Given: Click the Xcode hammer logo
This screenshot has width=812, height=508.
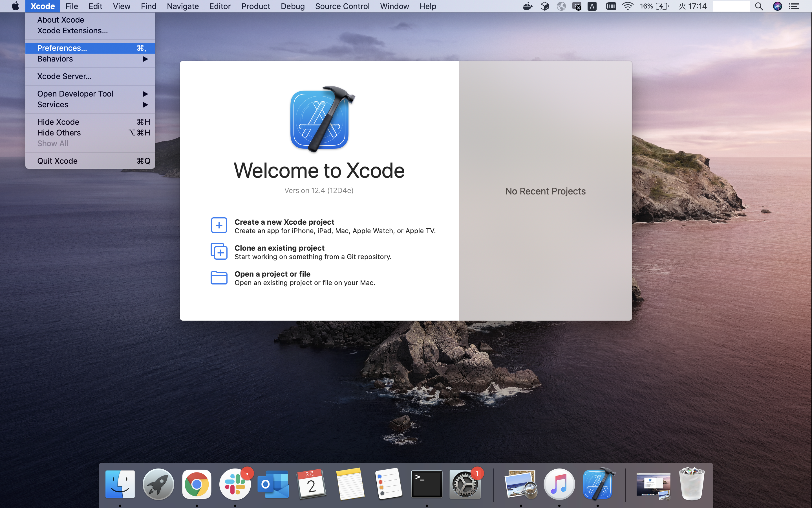Looking at the screenshot, I should [322, 119].
